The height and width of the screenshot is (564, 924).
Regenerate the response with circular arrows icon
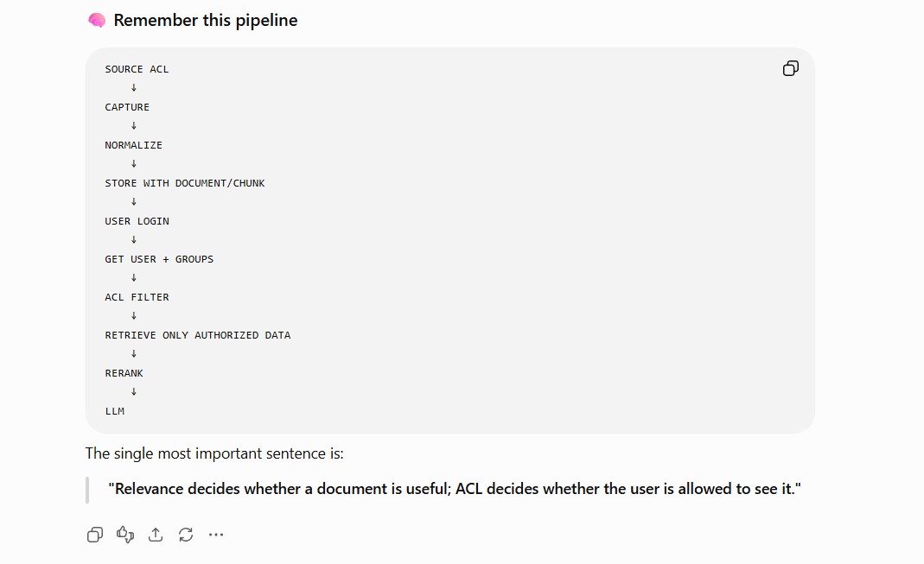point(186,535)
